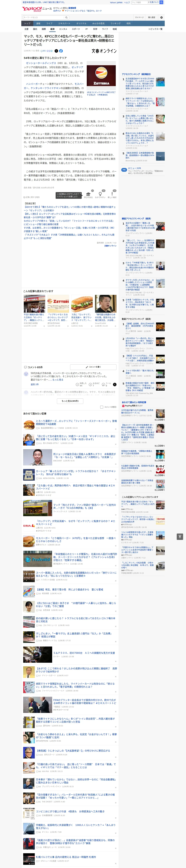The image size is (186, 868).
Task: Click マイページ link in header
Action: pos(139,17)
